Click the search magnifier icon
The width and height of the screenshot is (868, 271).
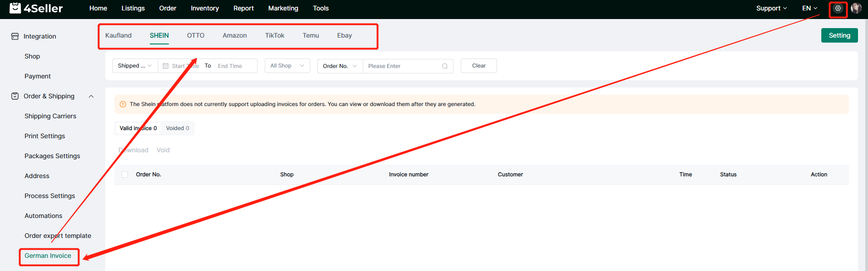pos(444,66)
